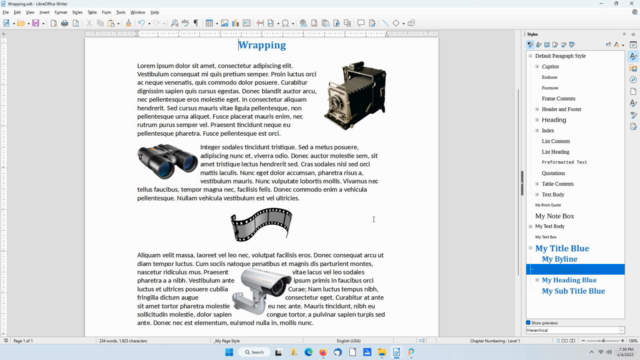Click the Paste clipboard icon

tap(111, 23)
